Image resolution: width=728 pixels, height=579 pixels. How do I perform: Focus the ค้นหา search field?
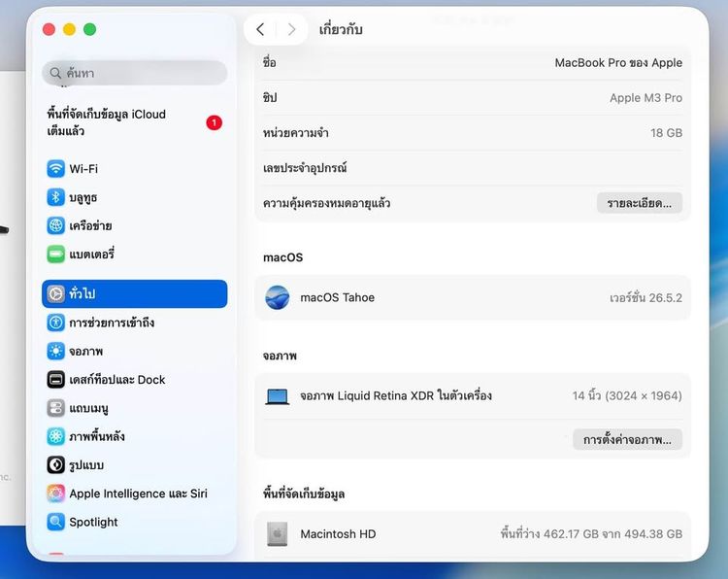point(135,73)
